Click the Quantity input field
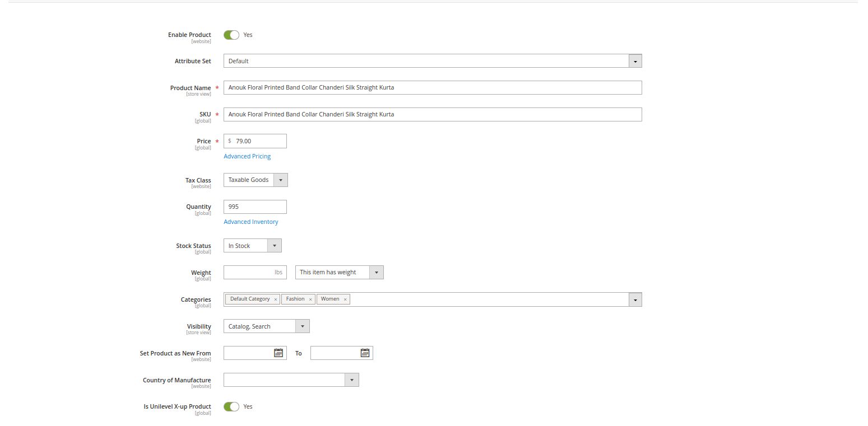The width and height of the screenshot is (868, 426). point(255,207)
